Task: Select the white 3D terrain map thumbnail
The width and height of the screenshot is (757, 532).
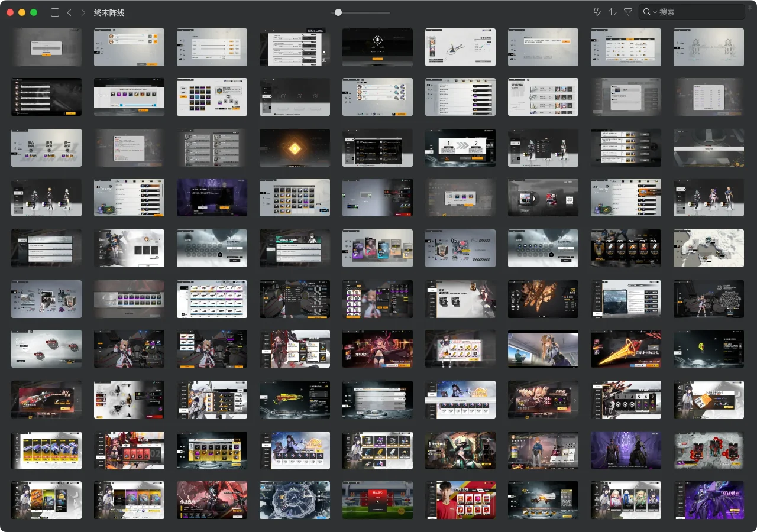Action: 709,248
